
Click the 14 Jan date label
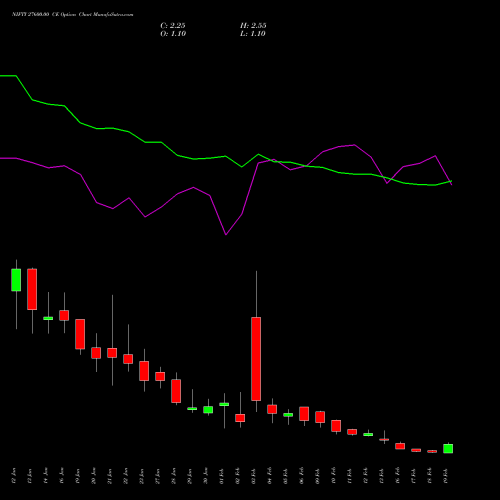[46, 476]
